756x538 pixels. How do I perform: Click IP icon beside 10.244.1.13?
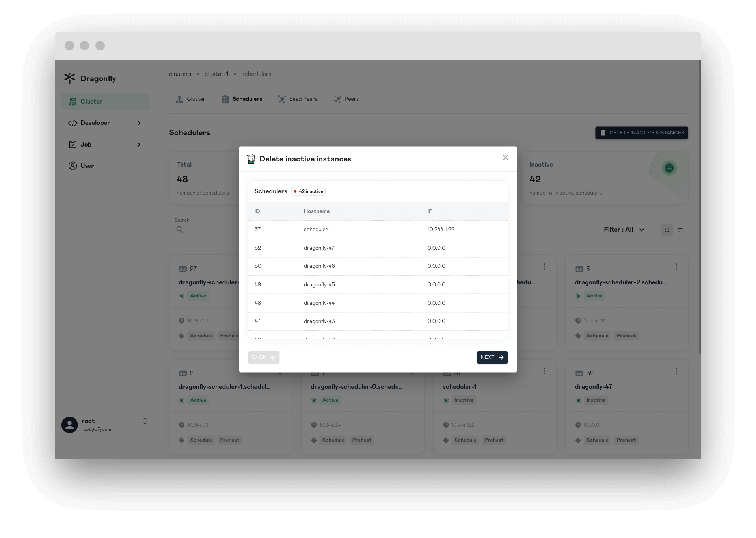point(578,321)
